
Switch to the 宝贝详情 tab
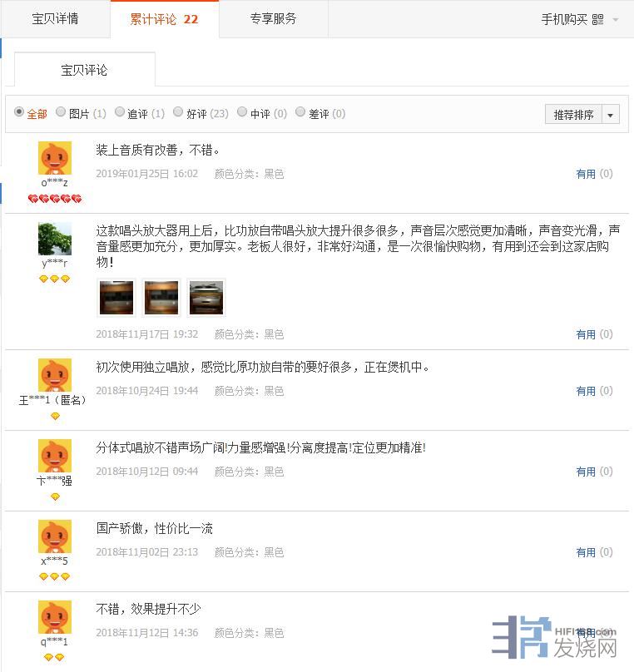tap(55, 19)
